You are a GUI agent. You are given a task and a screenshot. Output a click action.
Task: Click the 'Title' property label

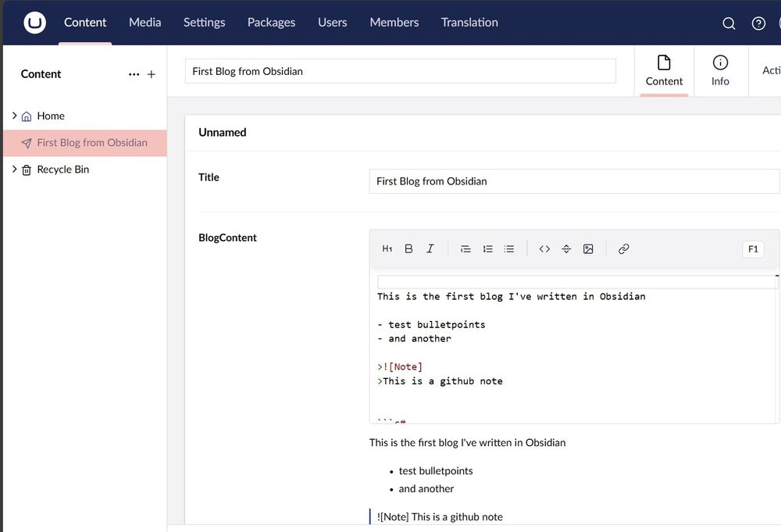[209, 177]
